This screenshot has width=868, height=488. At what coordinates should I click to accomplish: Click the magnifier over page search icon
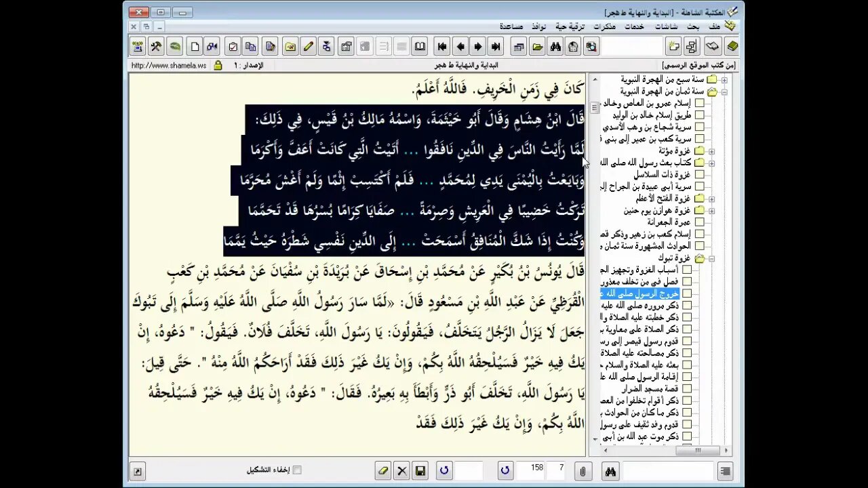[591, 47]
